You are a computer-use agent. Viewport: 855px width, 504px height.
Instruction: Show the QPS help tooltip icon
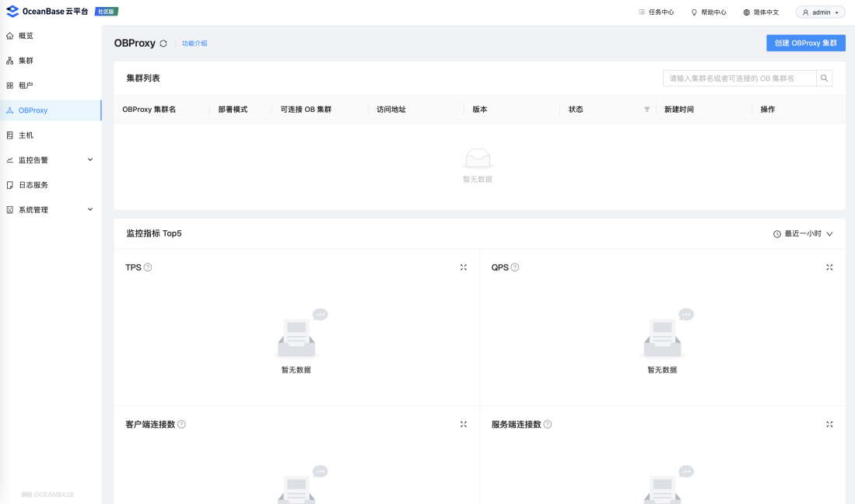(x=515, y=268)
